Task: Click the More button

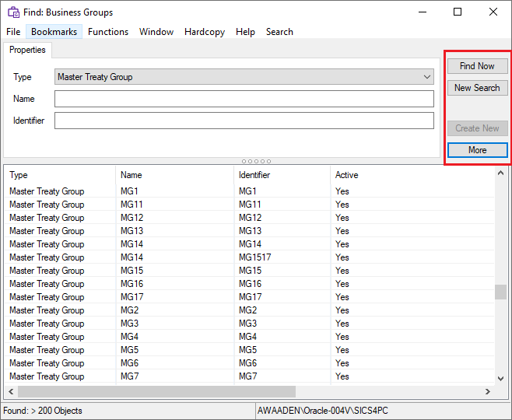Action: [477, 150]
